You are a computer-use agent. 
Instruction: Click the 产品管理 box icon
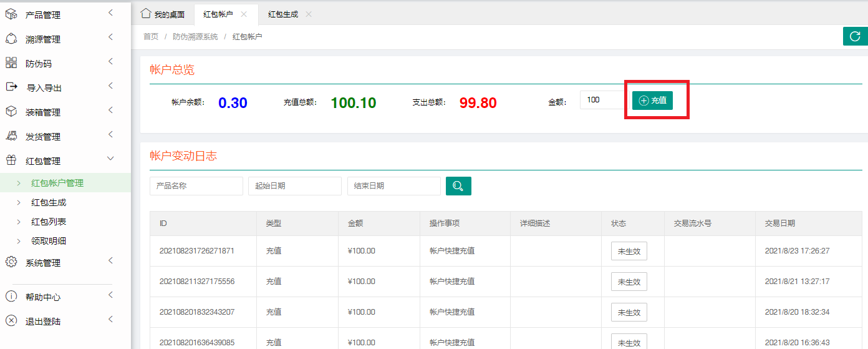11,14
